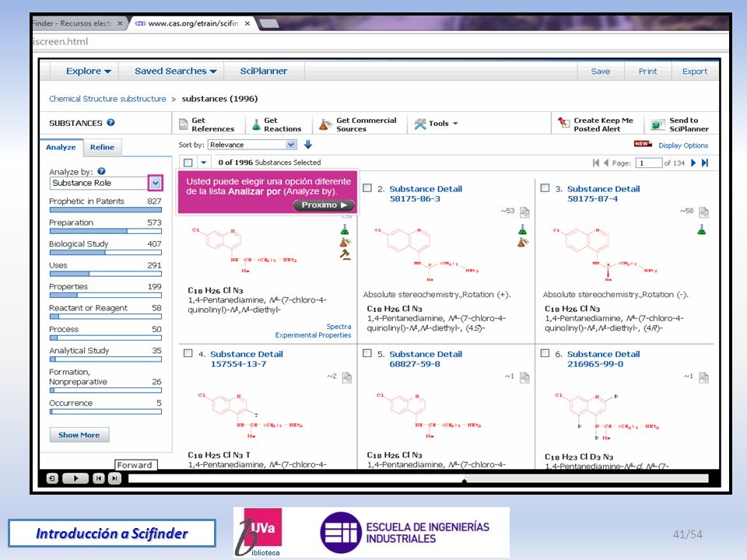Open the Saved Searches dropdown menu
747x560 pixels.
175,71
